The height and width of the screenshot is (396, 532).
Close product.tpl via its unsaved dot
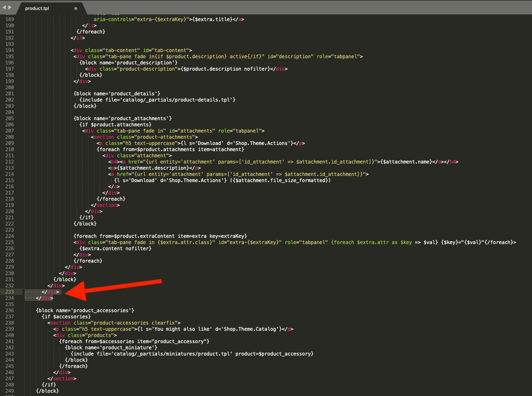tap(76, 8)
